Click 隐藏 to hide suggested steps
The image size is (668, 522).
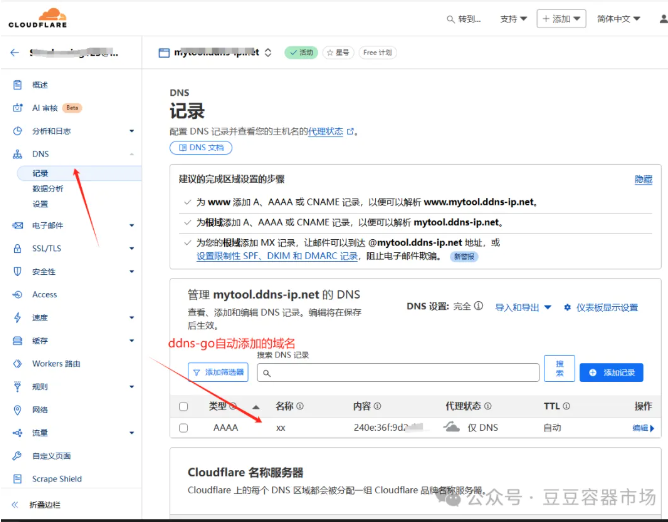[643, 179]
